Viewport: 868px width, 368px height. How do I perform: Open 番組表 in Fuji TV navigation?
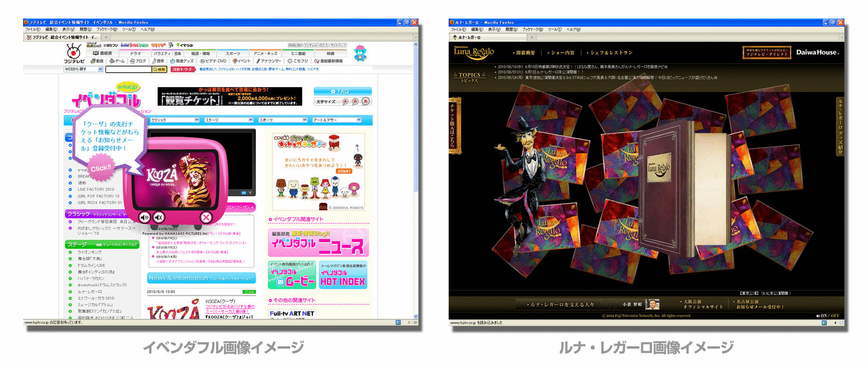[103, 53]
